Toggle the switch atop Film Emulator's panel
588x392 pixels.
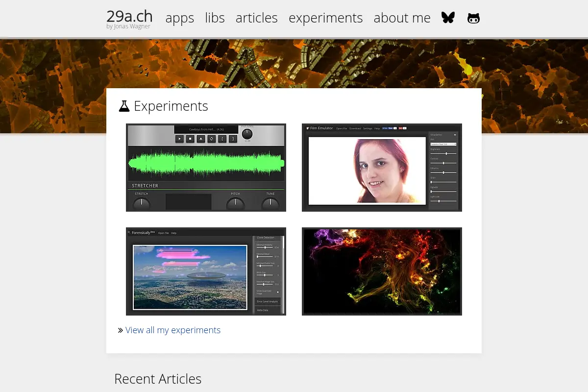pos(455,135)
